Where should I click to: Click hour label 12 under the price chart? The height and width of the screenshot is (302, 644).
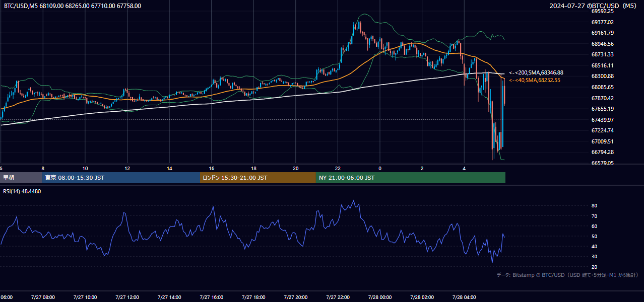coord(127,168)
